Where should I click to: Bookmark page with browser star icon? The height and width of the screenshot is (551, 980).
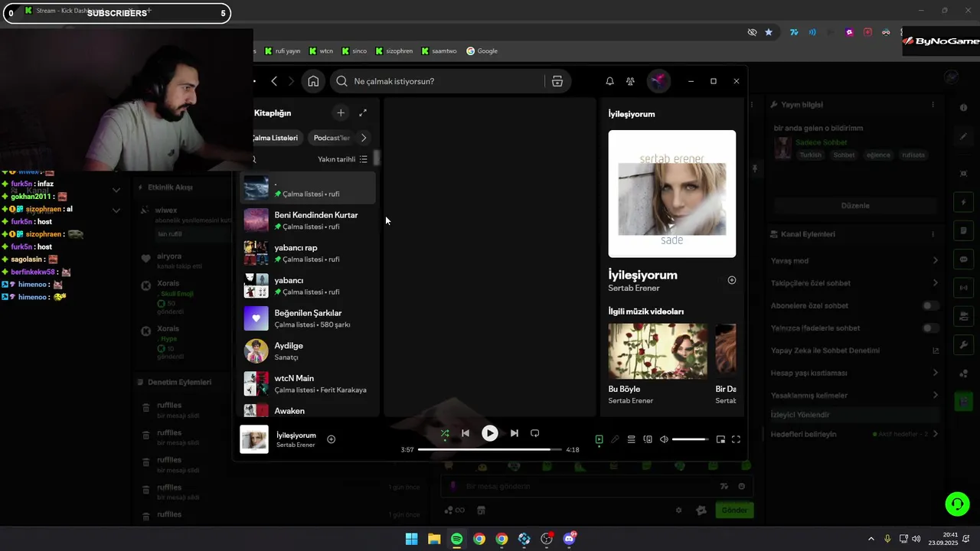[769, 32]
